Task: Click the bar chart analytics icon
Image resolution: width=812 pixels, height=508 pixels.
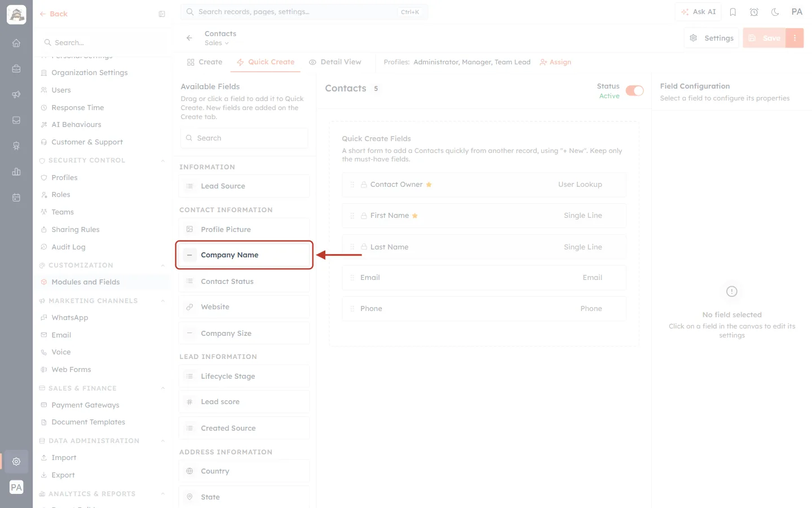Action: coord(16,172)
